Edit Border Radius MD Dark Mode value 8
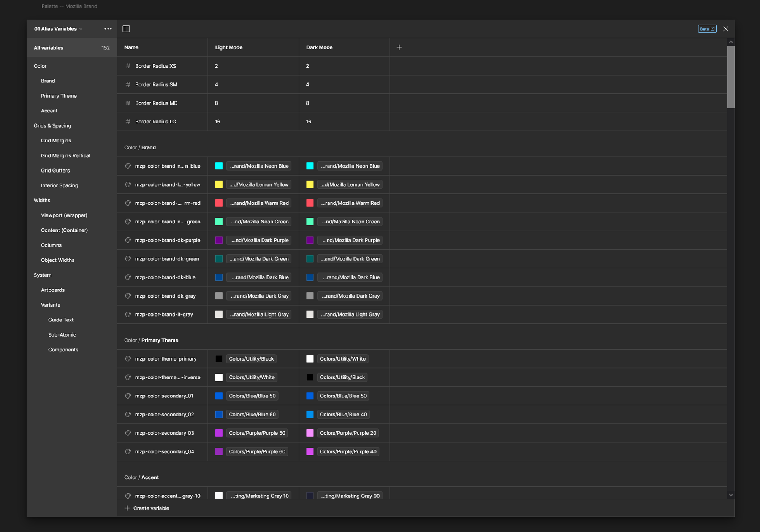The width and height of the screenshot is (760, 532). [x=307, y=103]
